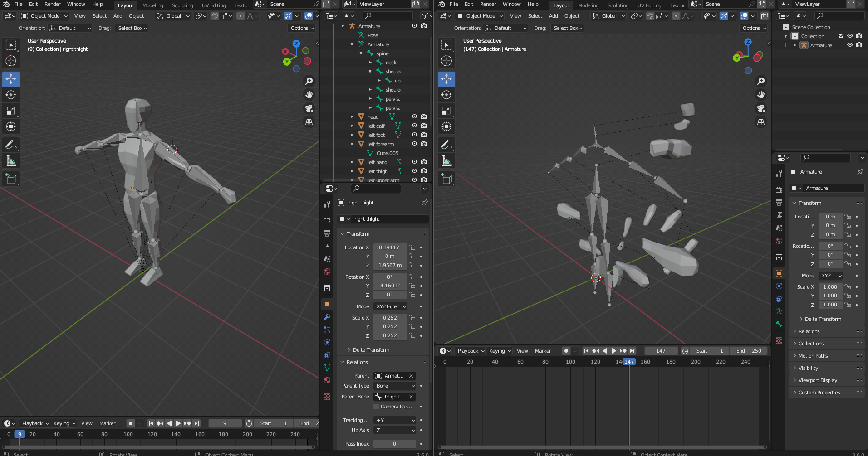This screenshot has width=868, height=456.
Task: Click the Scale X 0.252 value field
Action: point(390,318)
